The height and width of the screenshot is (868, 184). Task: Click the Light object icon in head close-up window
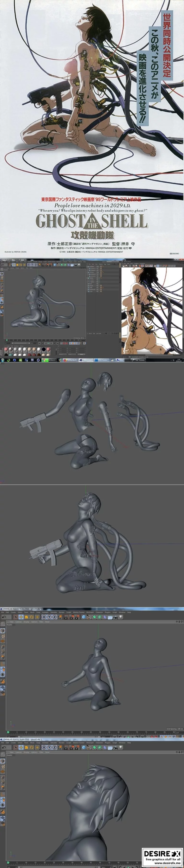tap(121, 747)
